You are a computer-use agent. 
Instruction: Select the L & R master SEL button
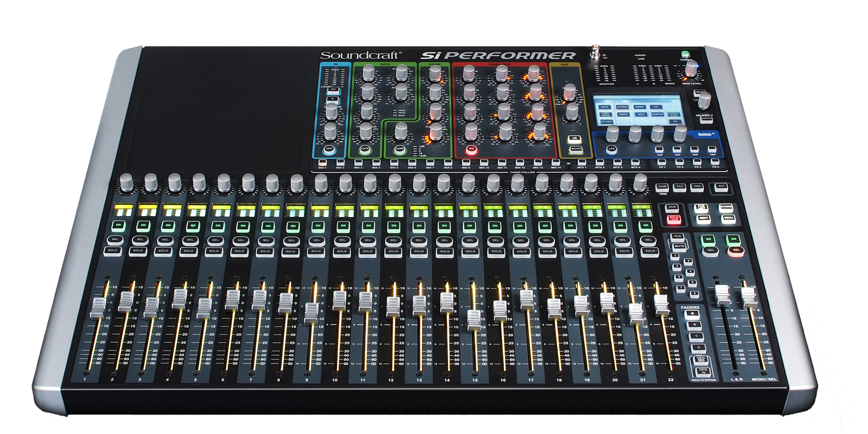710,251
